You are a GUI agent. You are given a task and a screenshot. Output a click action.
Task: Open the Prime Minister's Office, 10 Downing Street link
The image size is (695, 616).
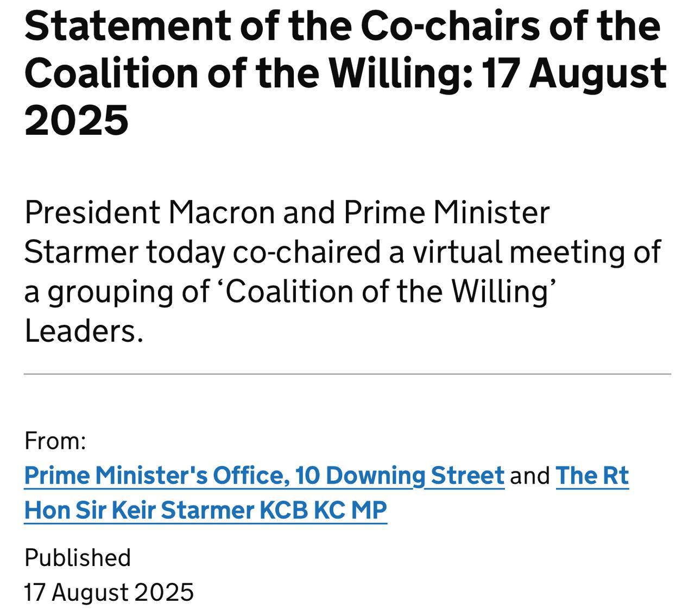click(264, 475)
